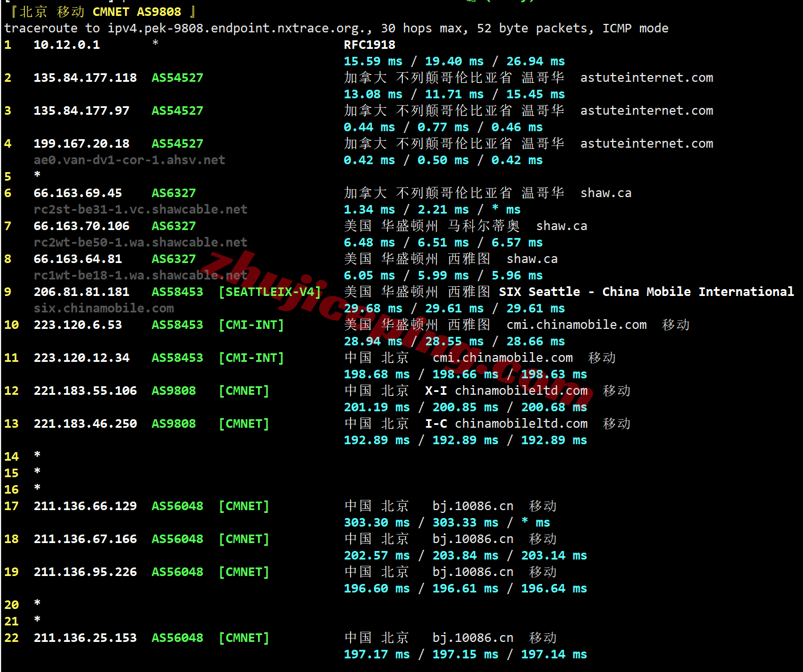
Task: Click the latency value 1.34 ms
Action: pos(369,210)
